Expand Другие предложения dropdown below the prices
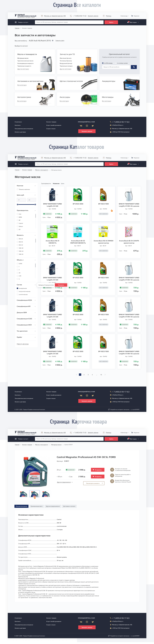 pyautogui.click(x=65, y=482)
